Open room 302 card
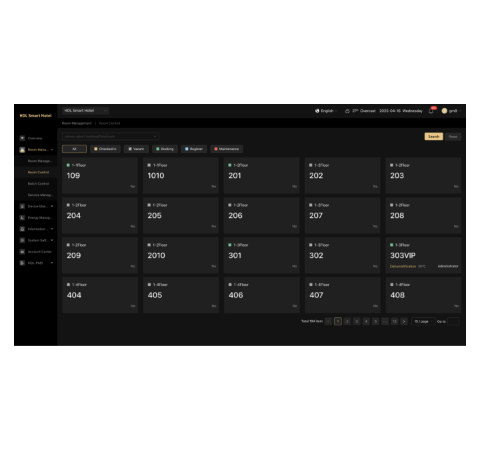This screenshot has width=480, height=450. click(x=342, y=256)
